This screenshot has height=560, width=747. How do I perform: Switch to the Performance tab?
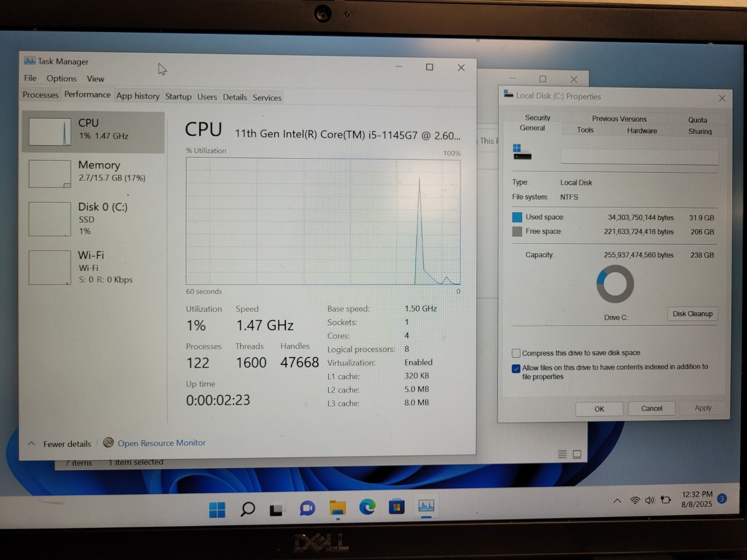87,94
